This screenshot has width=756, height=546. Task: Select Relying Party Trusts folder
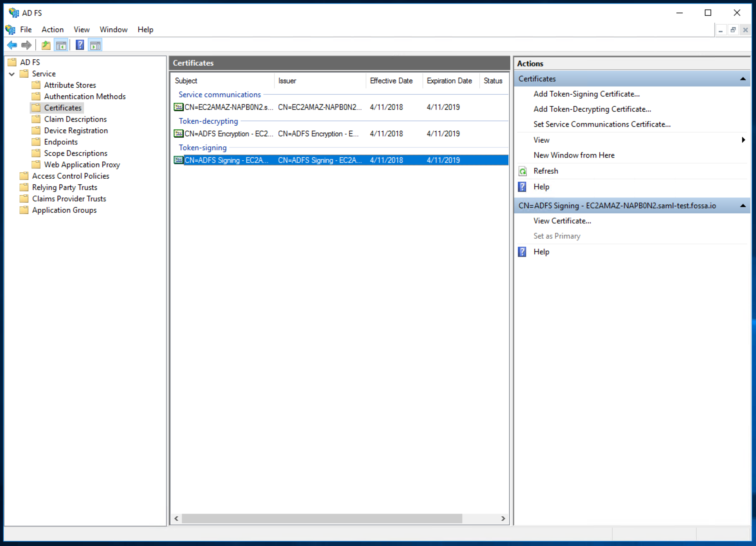point(65,187)
